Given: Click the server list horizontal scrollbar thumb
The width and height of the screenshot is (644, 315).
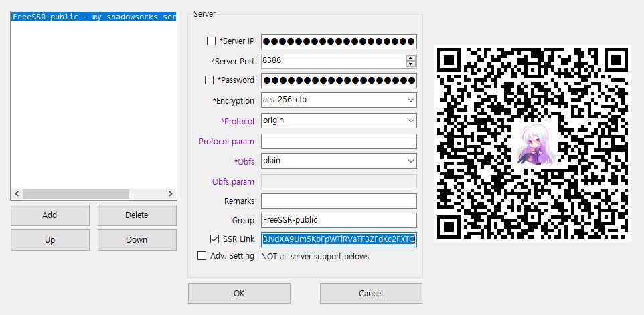Looking at the screenshot, I should 76,193.
